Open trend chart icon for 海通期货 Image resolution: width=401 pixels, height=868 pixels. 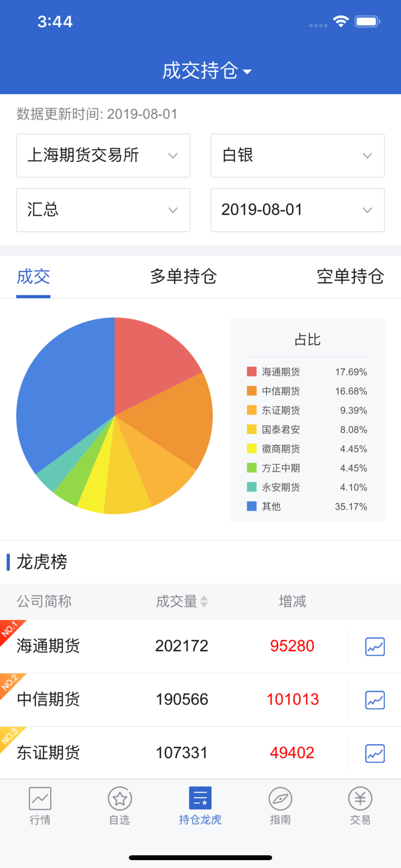point(375,646)
